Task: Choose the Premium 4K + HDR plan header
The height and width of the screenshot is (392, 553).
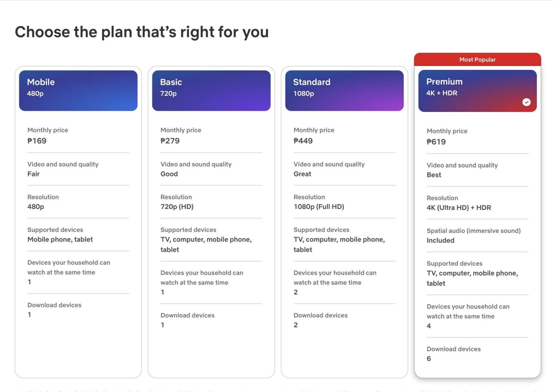Action: coord(477,91)
